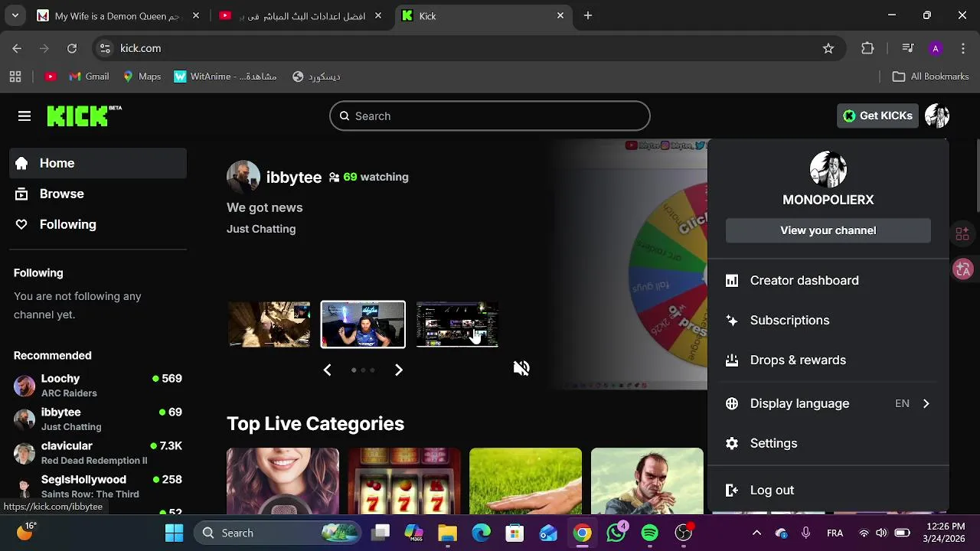Open Browse in sidebar
The width and height of the screenshot is (980, 551).
tap(98, 194)
